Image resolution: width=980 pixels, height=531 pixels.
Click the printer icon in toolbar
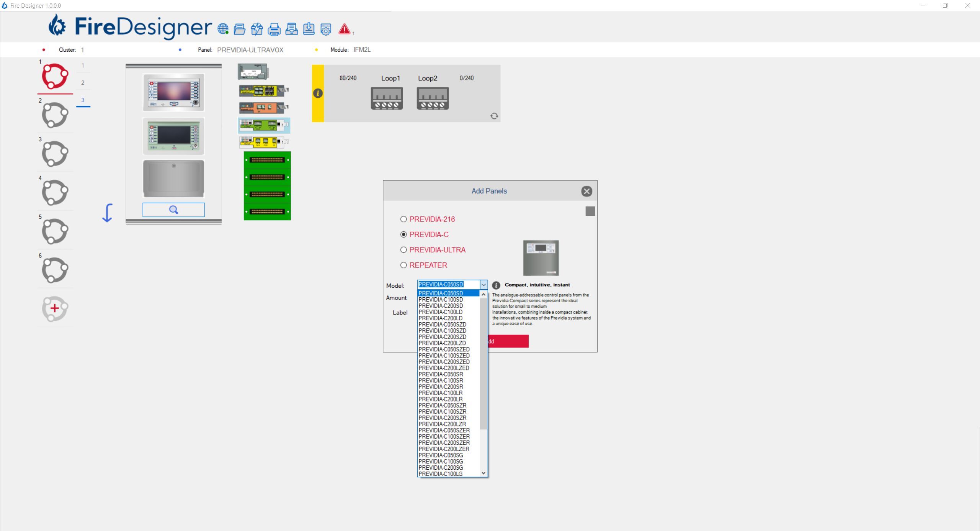pyautogui.click(x=274, y=29)
